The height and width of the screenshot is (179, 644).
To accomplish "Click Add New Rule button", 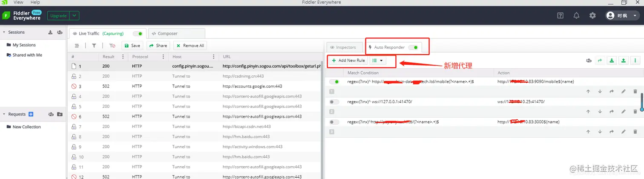I will click(348, 61).
